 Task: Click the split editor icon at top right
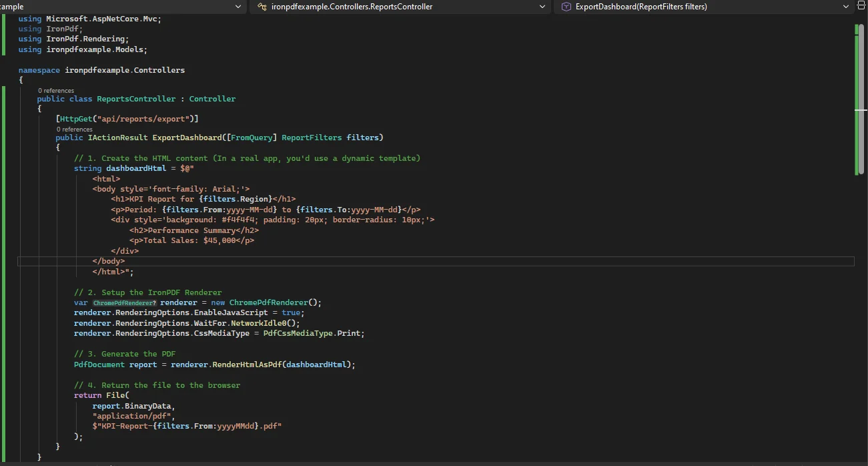[x=861, y=5]
